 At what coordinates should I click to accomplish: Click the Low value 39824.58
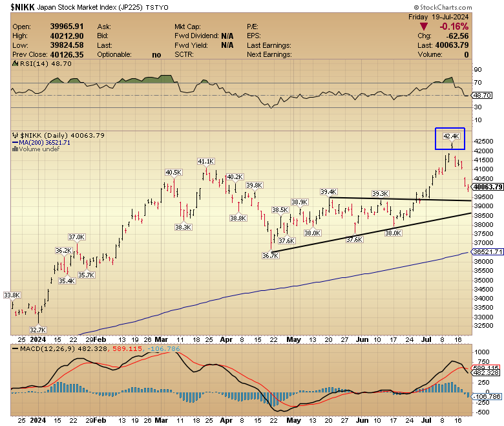coord(67,45)
